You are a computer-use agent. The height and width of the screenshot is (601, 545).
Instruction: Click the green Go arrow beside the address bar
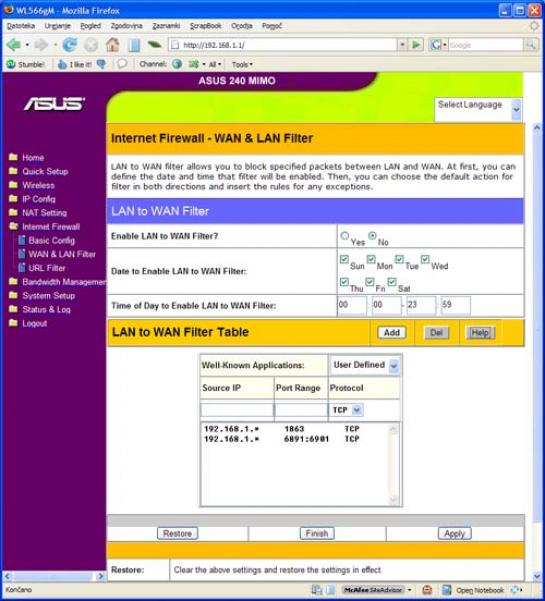click(416, 45)
